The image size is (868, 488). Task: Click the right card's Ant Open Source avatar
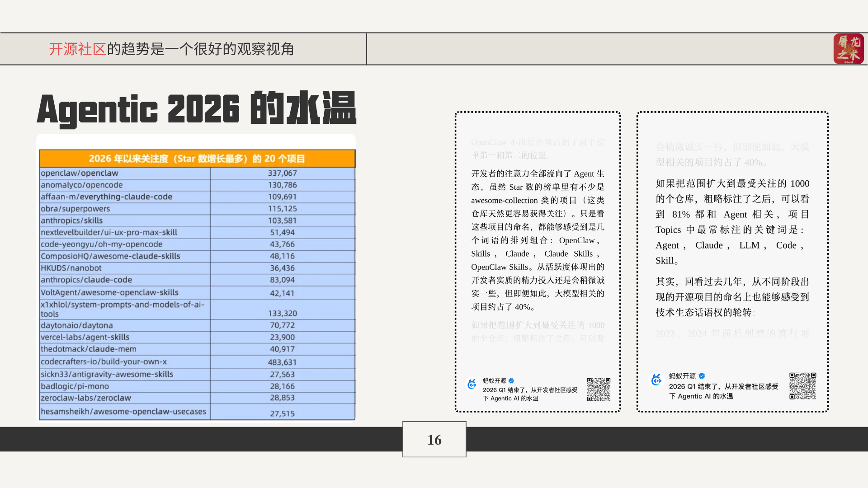click(656, 380)
